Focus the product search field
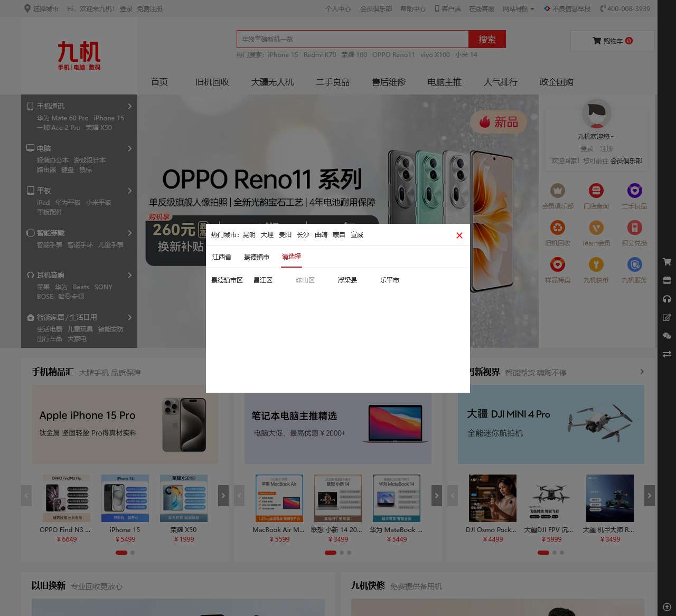Viewport: 676px width, 616px height. point(352,39)
